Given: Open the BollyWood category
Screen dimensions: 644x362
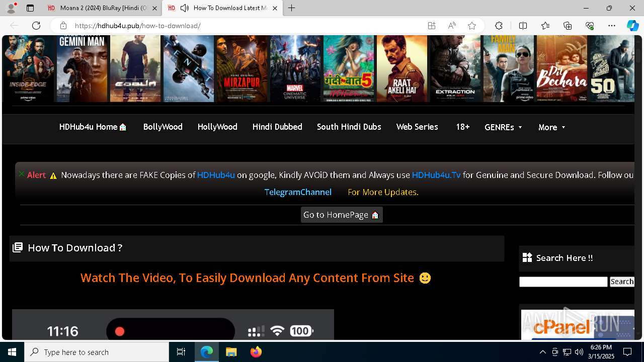Looking at the screenshot, I should 163,127.
